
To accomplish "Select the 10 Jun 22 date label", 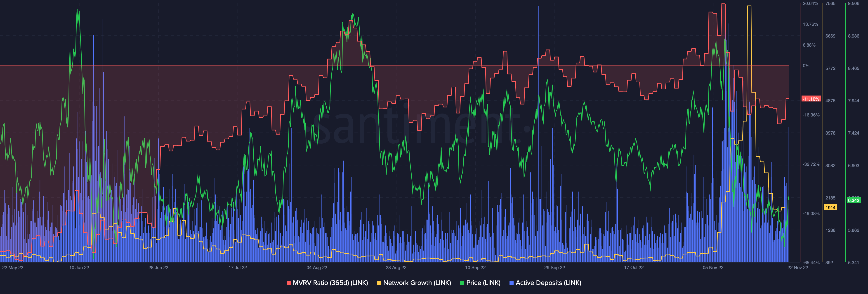I will click(79, 267).
